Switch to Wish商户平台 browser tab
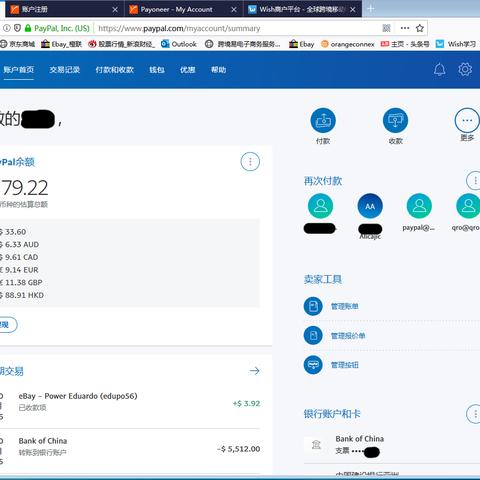The width and height of the screenshot is (480, 480). pyautogui.click(x=302, y=9)
